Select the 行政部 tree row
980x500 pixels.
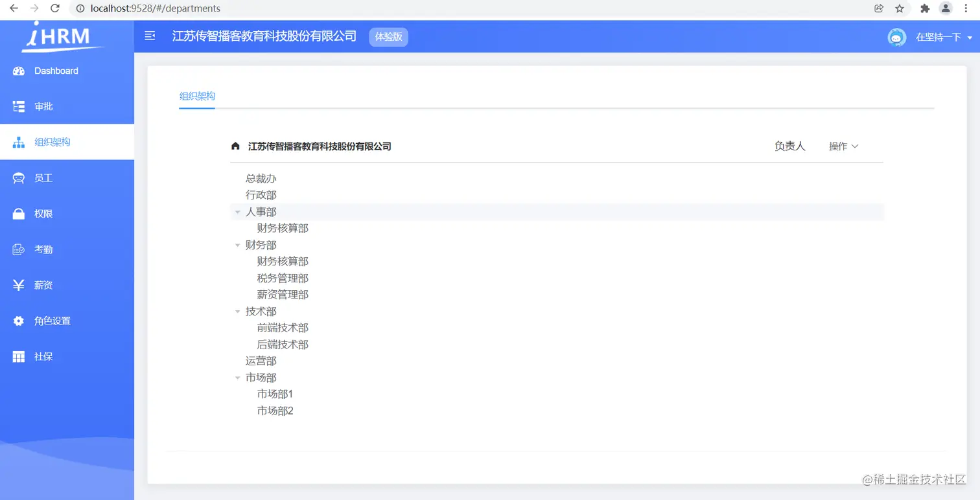tap(557, 196)
